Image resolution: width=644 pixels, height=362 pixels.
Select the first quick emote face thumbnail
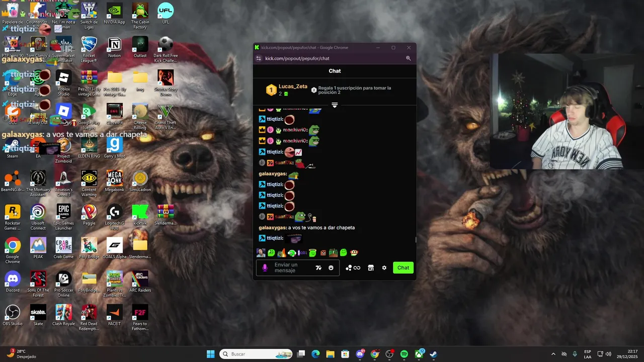click(261, 253)
